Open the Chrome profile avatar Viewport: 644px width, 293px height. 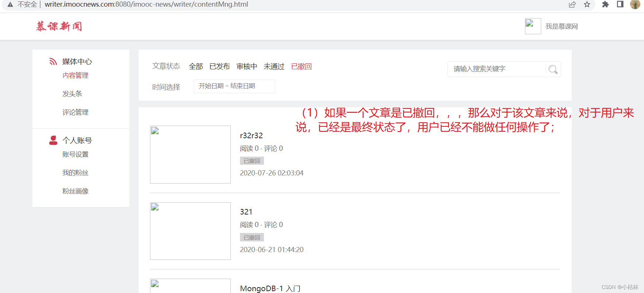pyautogui.click(x=635, y=4)
